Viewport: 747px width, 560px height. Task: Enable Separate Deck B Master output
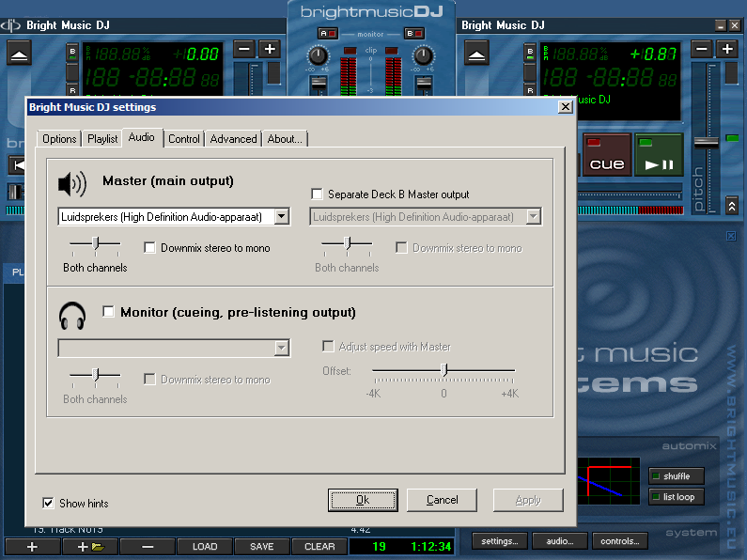click(317, 194)
